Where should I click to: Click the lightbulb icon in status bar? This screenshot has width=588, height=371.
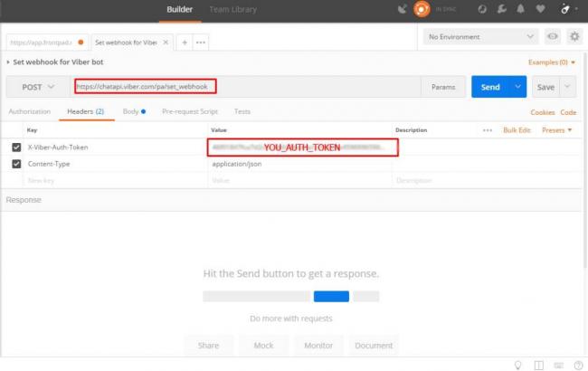(x=517, y=365)
